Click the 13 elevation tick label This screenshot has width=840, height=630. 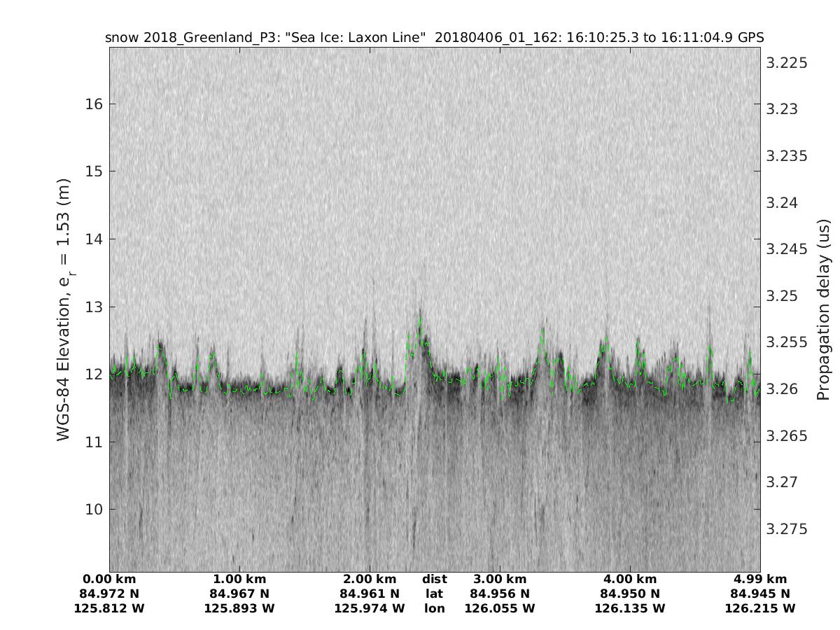94,307
